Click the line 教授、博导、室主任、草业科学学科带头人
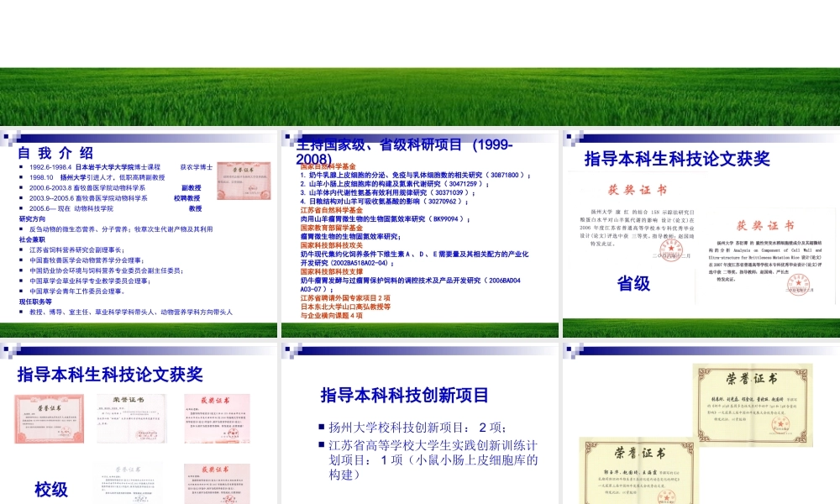 click(131, 312)
